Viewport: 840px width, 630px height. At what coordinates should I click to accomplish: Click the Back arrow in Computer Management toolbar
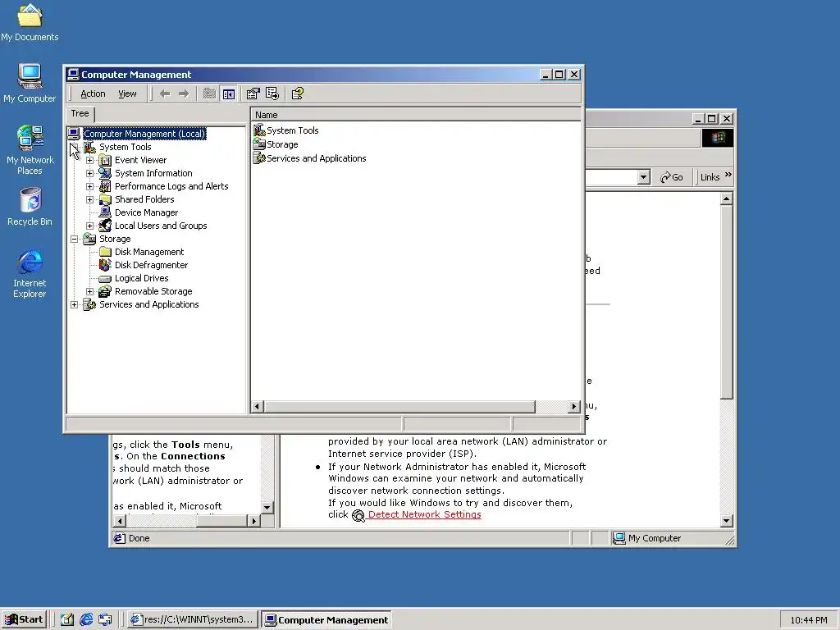pos(164,94)
